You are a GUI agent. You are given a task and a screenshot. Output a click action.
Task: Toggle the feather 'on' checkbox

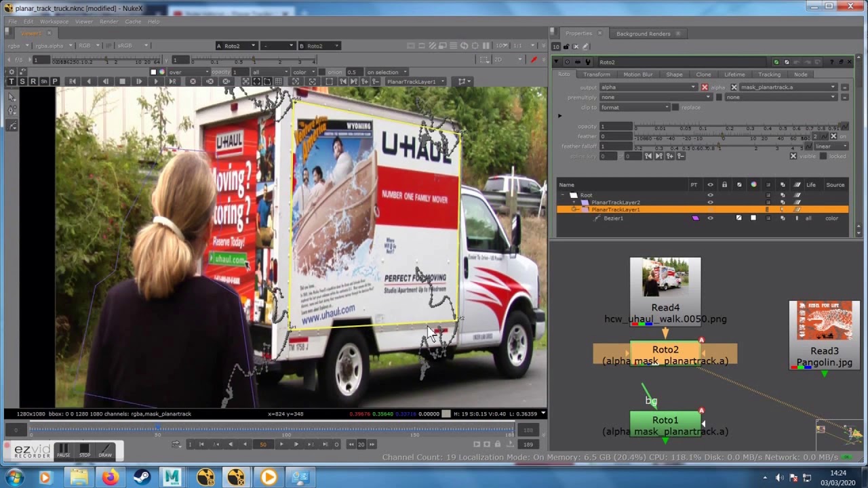[x=834, y=137]
